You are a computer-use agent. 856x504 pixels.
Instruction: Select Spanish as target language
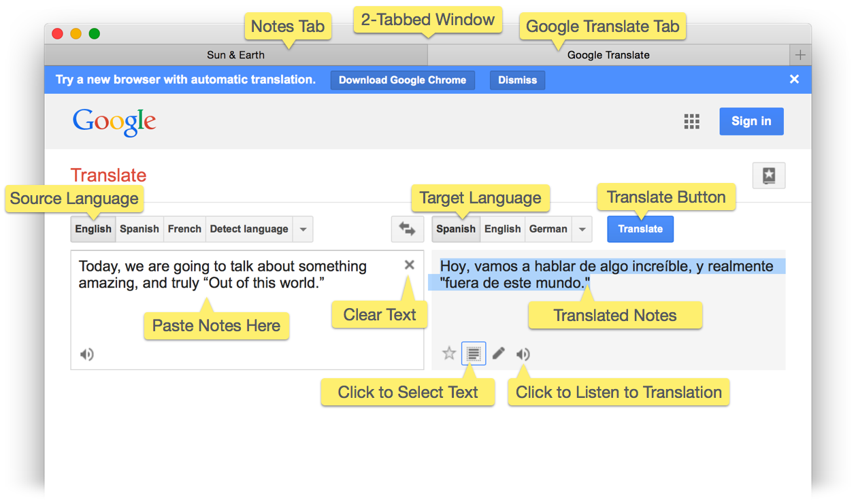click(x=456, y=229)
